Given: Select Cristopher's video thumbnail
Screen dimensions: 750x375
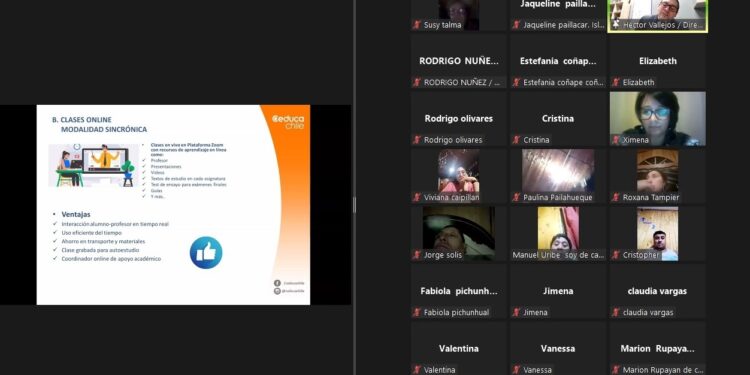Looking at the screenshot, I should pyautogui.click(x=658, y=233).
